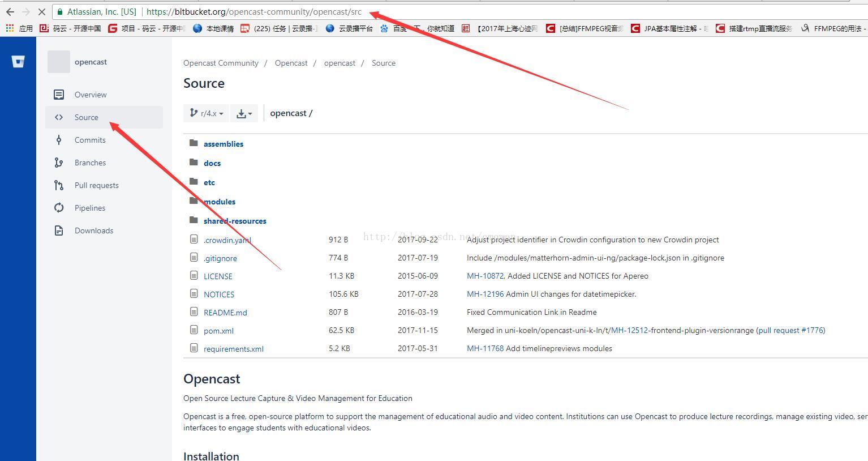
Task: Open .crowdin.yaml file
Action: [x=227, y=240]
